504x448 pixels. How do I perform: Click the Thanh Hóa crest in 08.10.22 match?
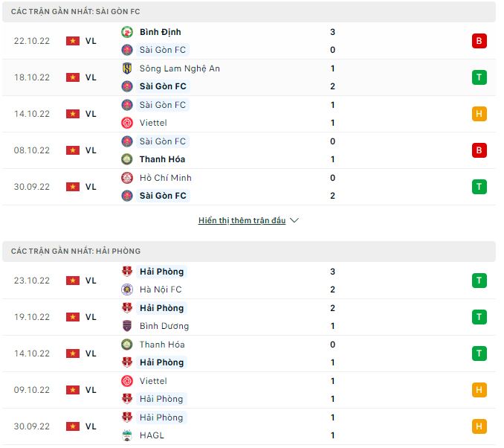click(126, 159)
